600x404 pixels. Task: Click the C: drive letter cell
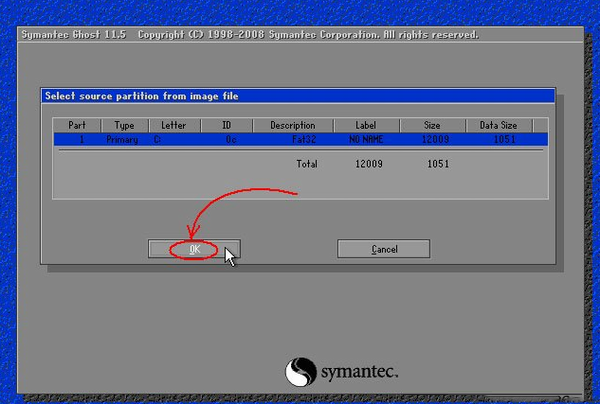(157, 140)
